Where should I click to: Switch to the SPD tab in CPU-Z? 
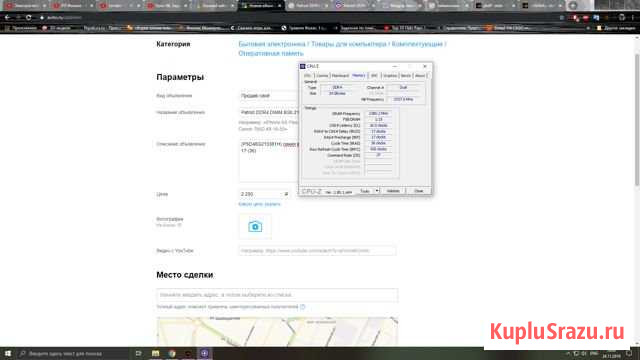[374, 76]
